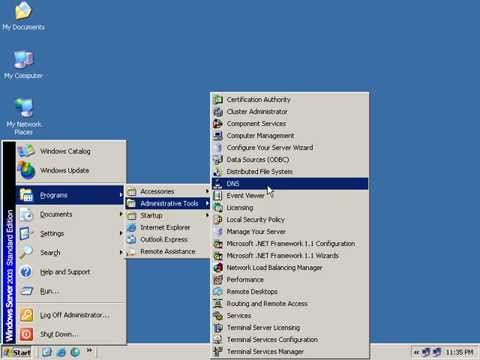Click the Component Services icon
The height and width of the screenshot is (360, 480).
[x=218, y=123]
